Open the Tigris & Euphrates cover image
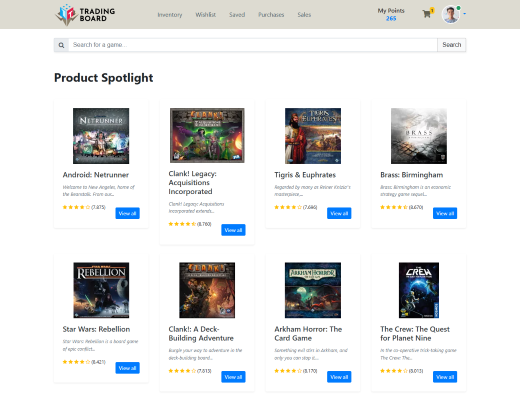 pyautogui.click(x=313, y=136)
